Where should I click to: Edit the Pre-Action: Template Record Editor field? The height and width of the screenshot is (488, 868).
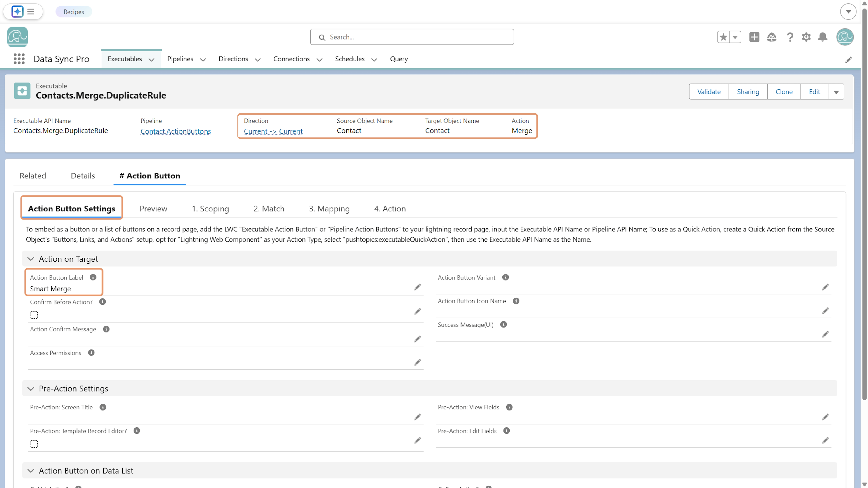[x=417, y=441]
